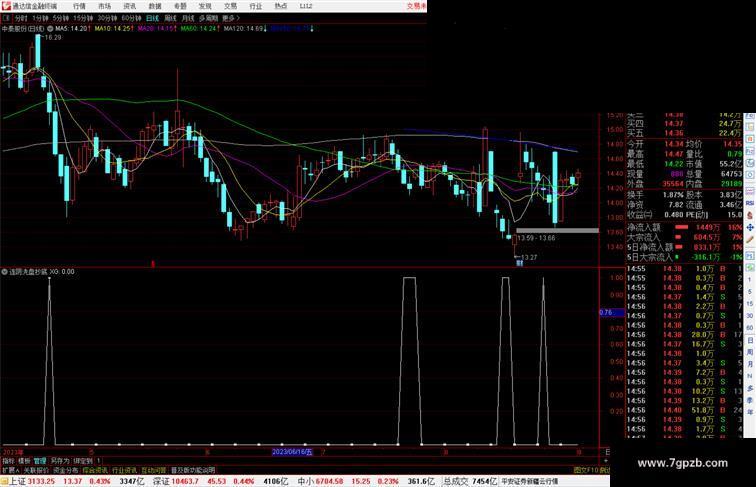Click the 绑定到 button
This screenshot has width=756, height=487.
83,461
